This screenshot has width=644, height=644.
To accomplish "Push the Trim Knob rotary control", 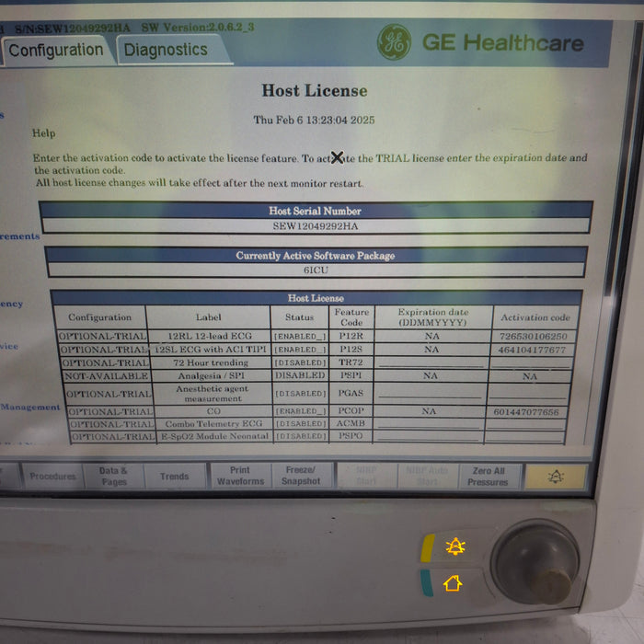I will (x=535, y=562).
